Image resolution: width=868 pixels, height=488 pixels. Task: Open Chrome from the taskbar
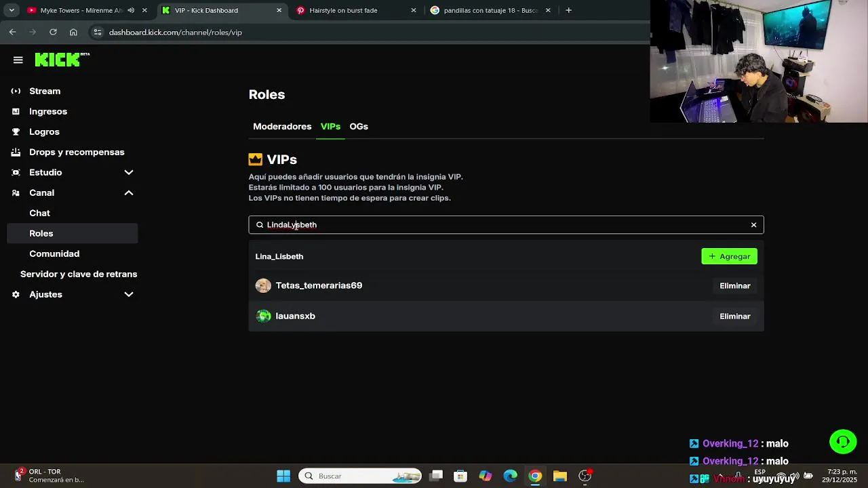[535, 476]
